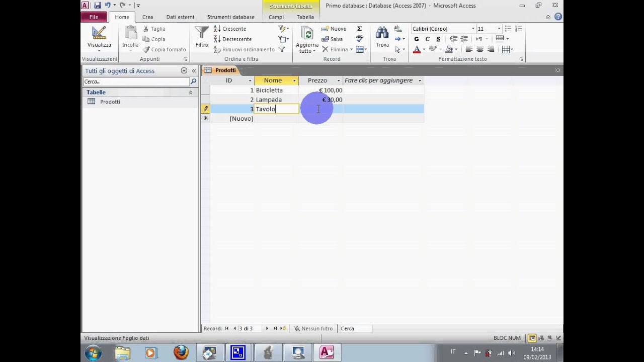Open the ID column dropdown arrow
Viewport: 644px width, 362px height.
pyautogui.click(x=250, y=80)
